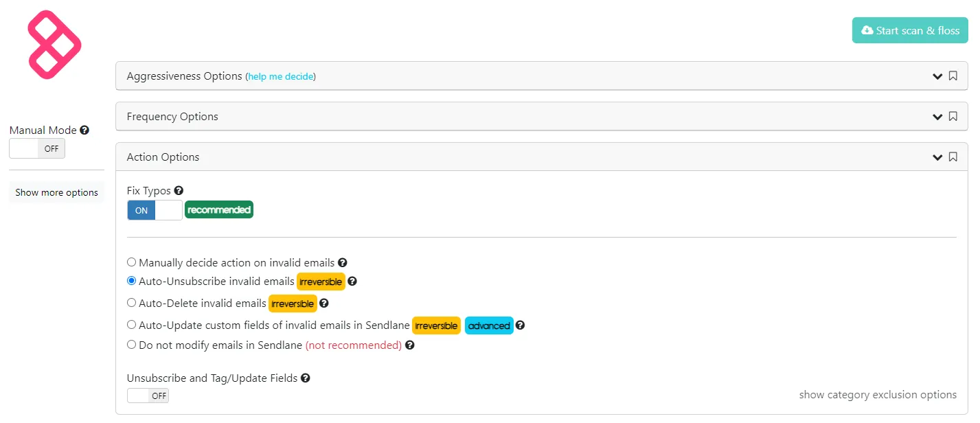Bookmark the Action Options panel

pos(953,157)
